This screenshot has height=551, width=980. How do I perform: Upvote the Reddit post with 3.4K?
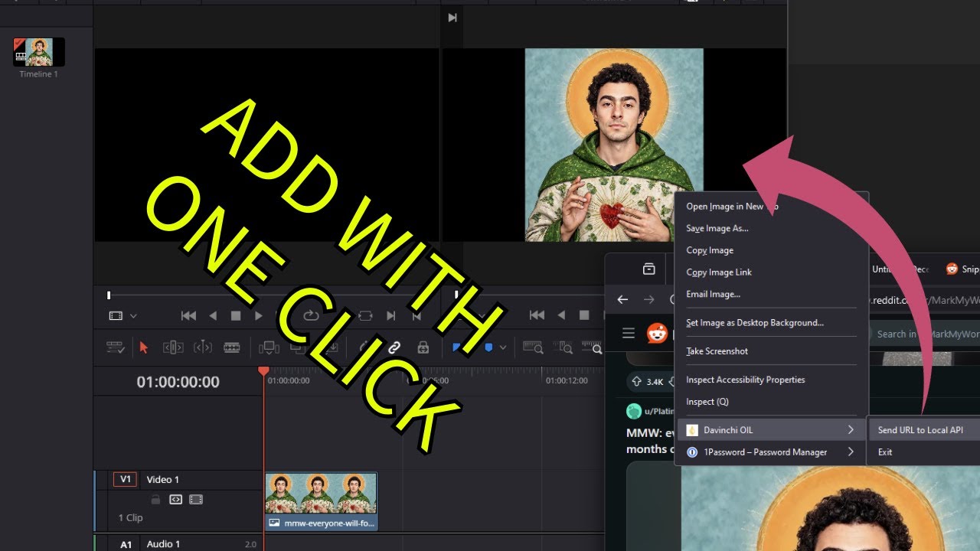[x=636, y=381]
